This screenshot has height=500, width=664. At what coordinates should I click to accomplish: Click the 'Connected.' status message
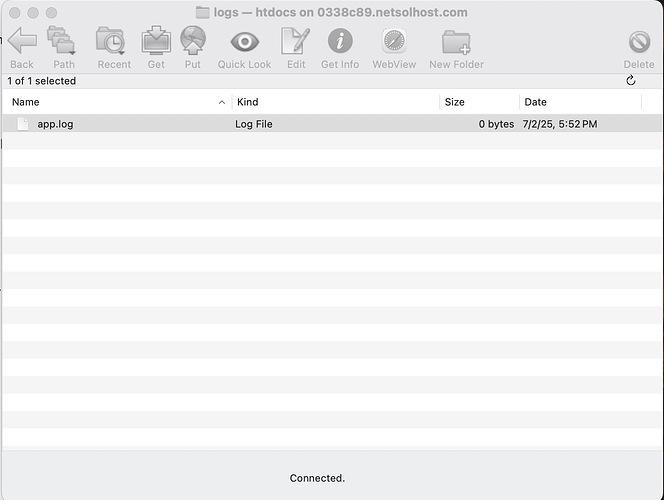[317, 478]
